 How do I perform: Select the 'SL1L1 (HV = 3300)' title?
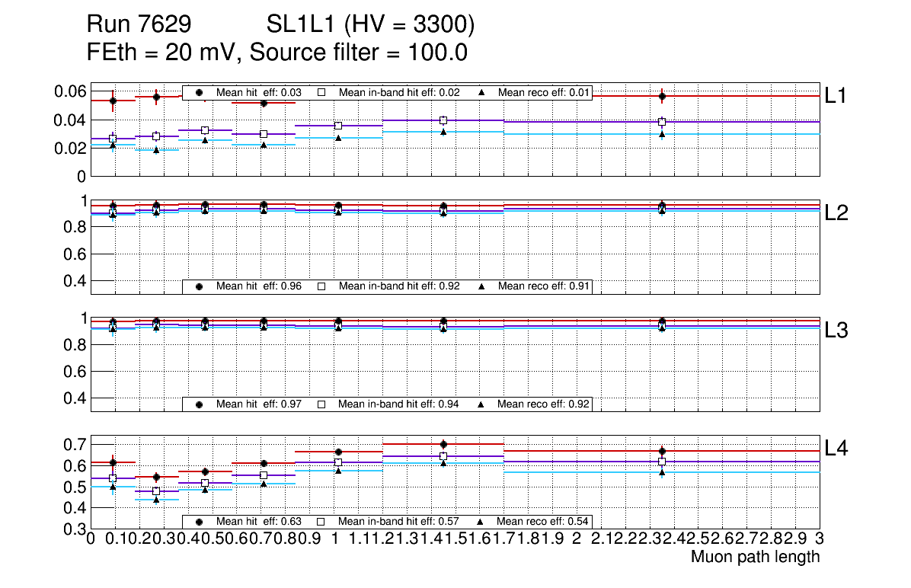click(370, 26)
